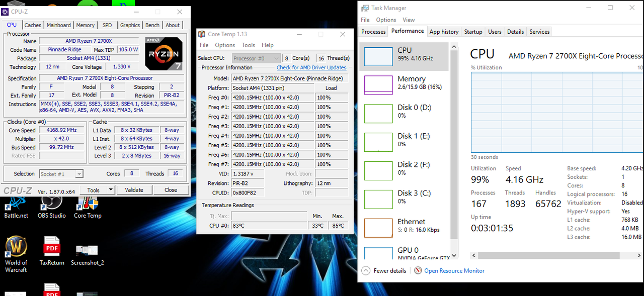The width and height of the screenshot is (644, 296).
Task: Switch to the Mainboard tab in CPU-Z
Action: 59,25
